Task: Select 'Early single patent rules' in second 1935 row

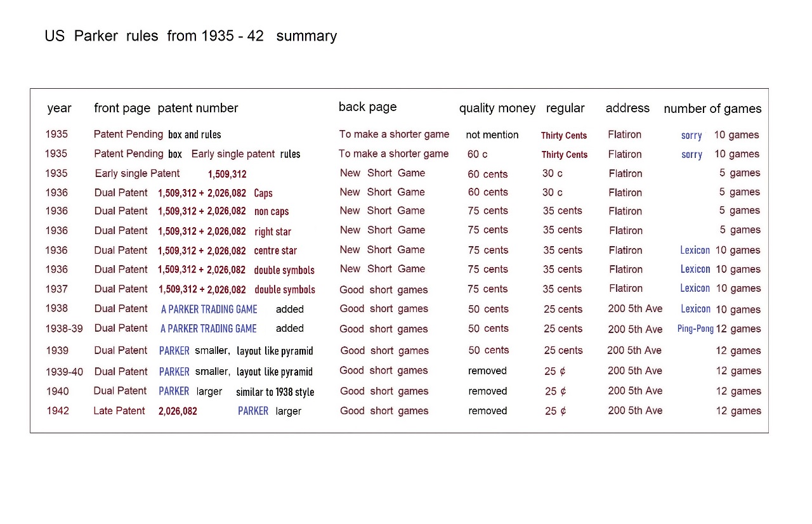Action: [246, 154]
